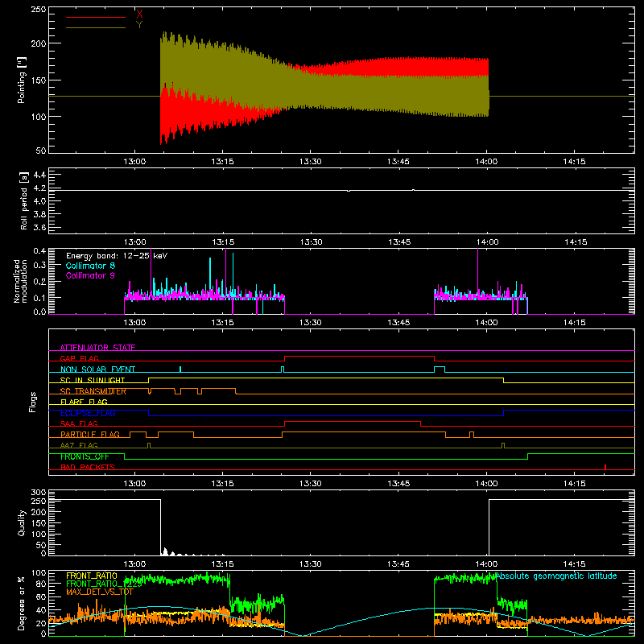The height and width of the screenshot is (644, 644).
Task: Click the 13:45 time label under Roll period plot
Action: (399, 242)
